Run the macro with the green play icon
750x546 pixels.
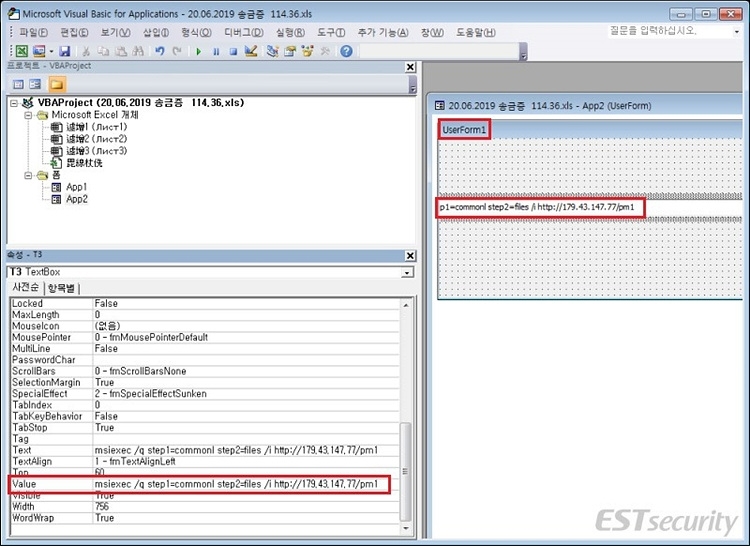(199, 51)
